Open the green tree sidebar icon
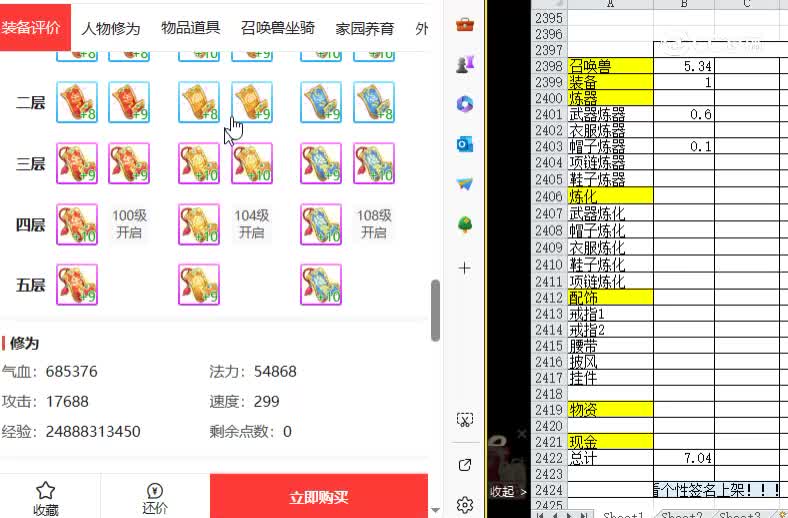 pyautogui.click(x=465, y=224)
